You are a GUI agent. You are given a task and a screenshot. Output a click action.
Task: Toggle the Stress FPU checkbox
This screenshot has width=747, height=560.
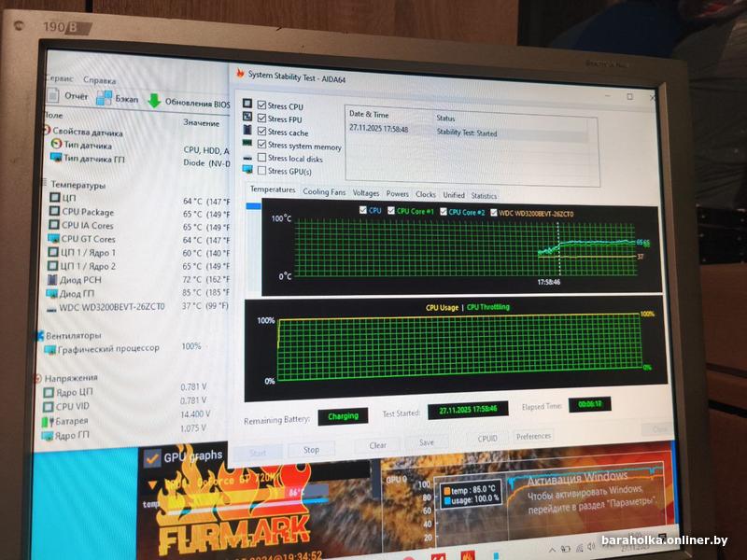click(261, 118)
